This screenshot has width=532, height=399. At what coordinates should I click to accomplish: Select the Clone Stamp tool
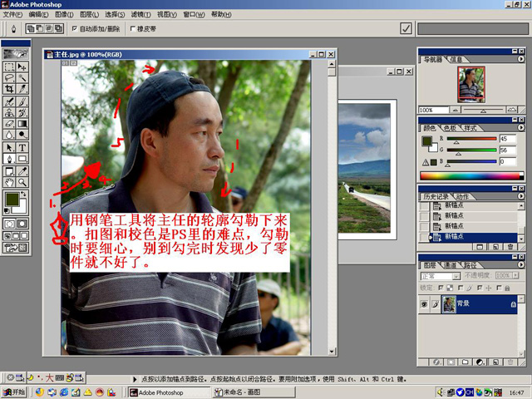9,113
